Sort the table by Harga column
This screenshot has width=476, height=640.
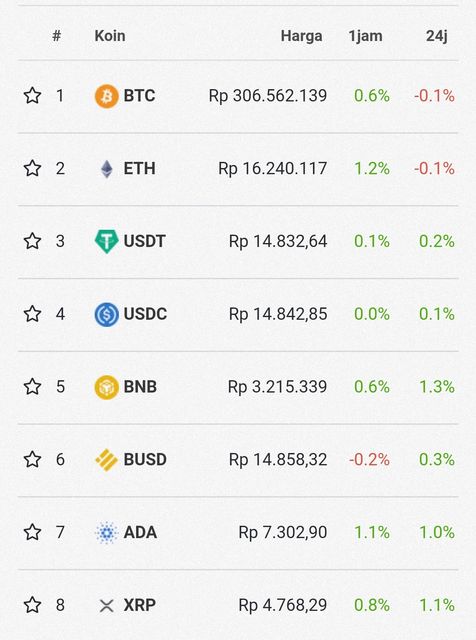(301, 36)
